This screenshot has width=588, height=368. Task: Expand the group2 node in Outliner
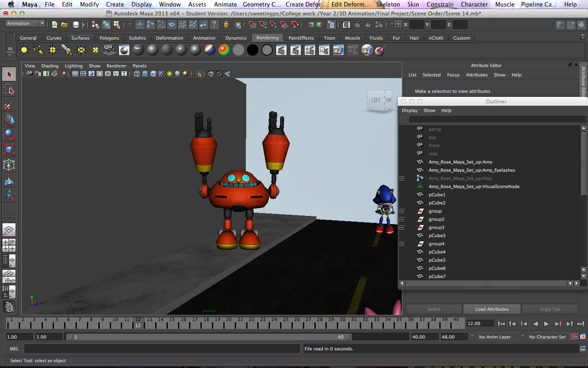point(402,219)
